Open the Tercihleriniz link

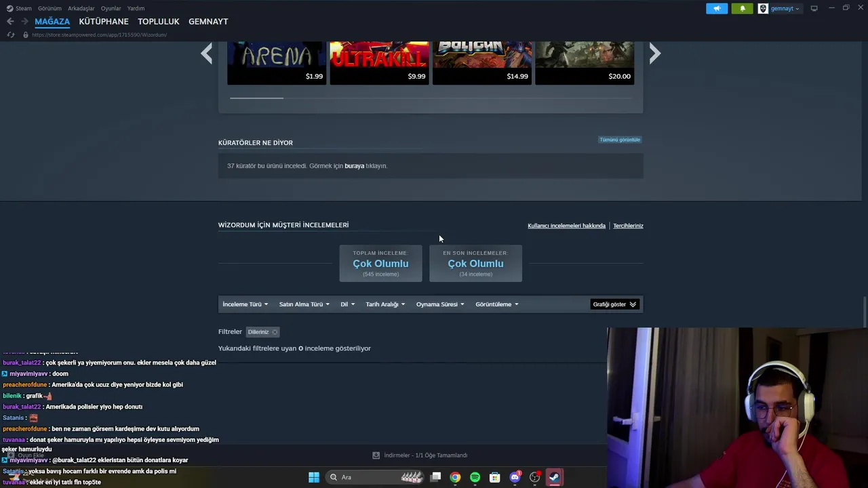(x=628, y=226)
